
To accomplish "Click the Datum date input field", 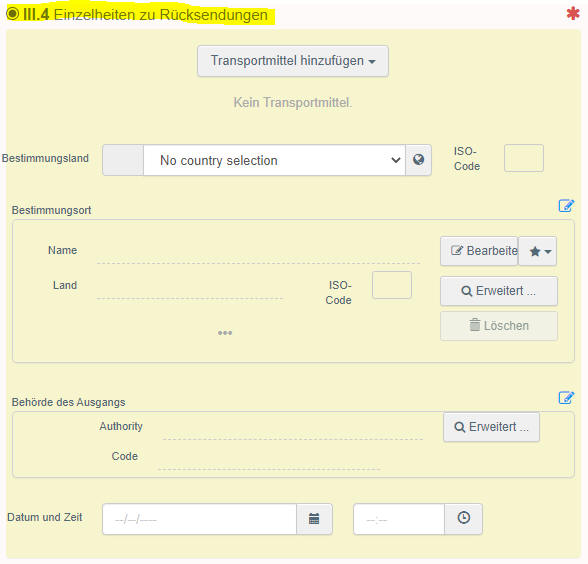I will [200, 519].
